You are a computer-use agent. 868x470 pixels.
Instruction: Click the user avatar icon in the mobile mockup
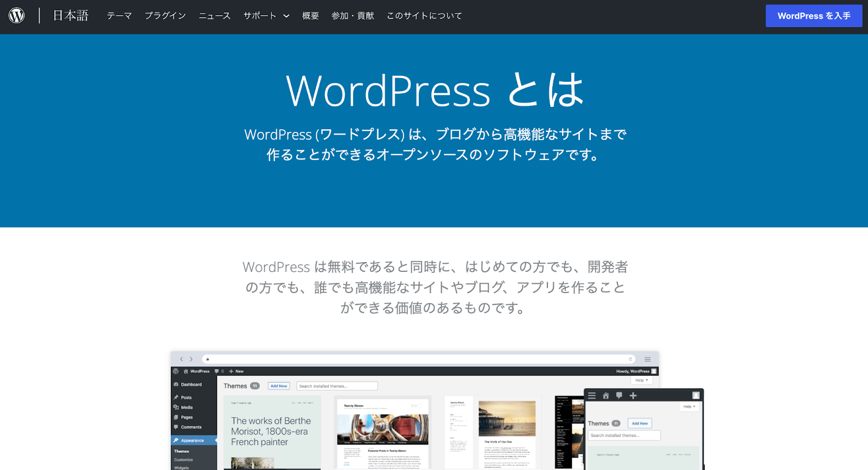696,396
